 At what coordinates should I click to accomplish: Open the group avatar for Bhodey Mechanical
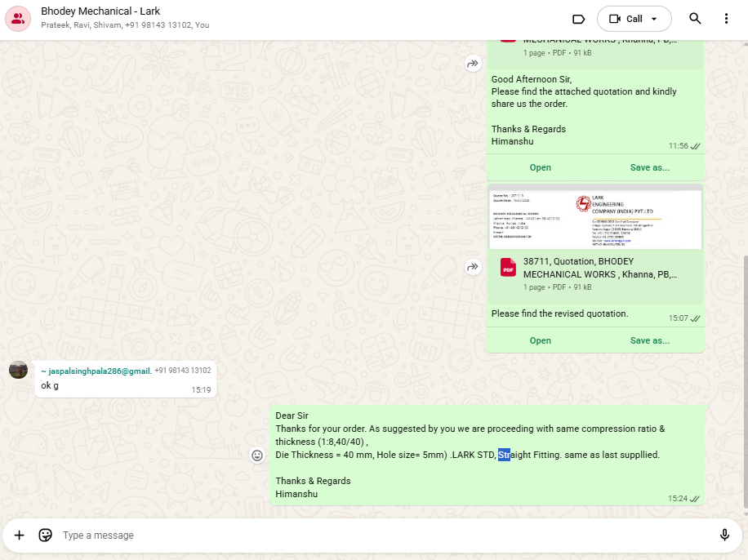tap(18, 18)
